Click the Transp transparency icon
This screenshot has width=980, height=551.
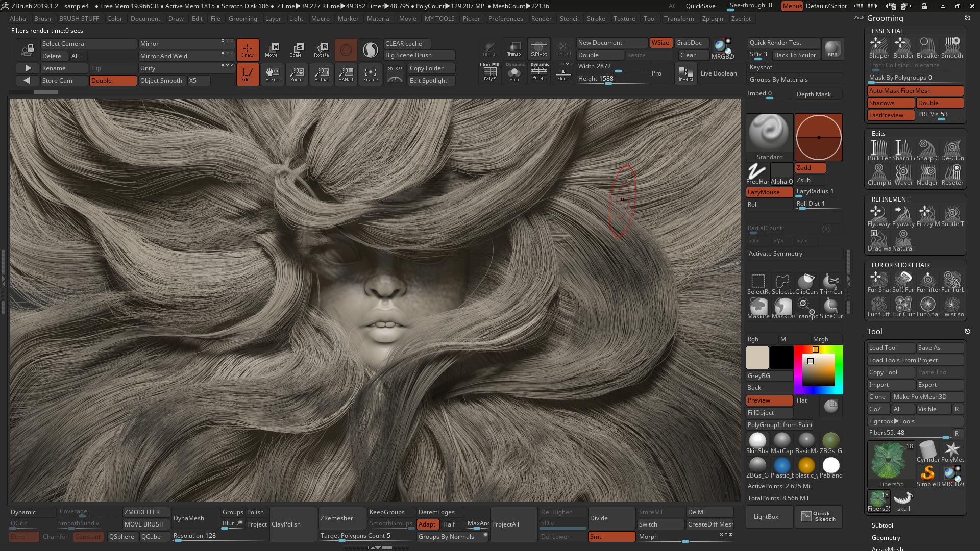click(x=514, y=48)
